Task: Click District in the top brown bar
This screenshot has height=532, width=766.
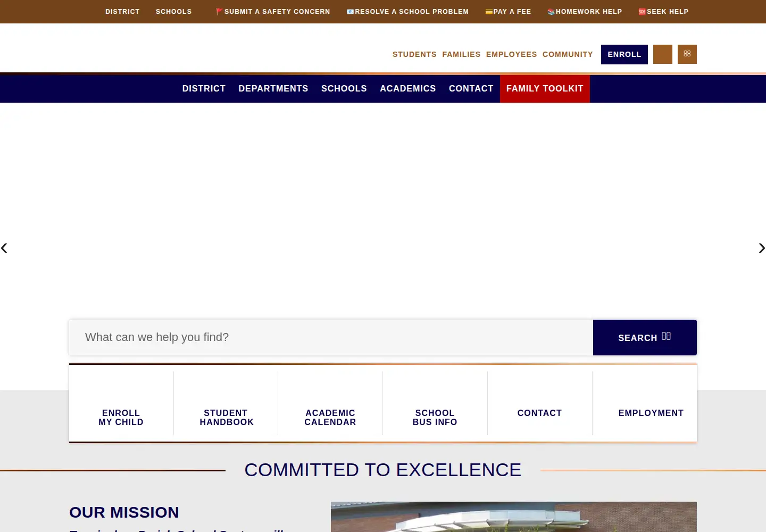Action: click(x=122, y=12)
